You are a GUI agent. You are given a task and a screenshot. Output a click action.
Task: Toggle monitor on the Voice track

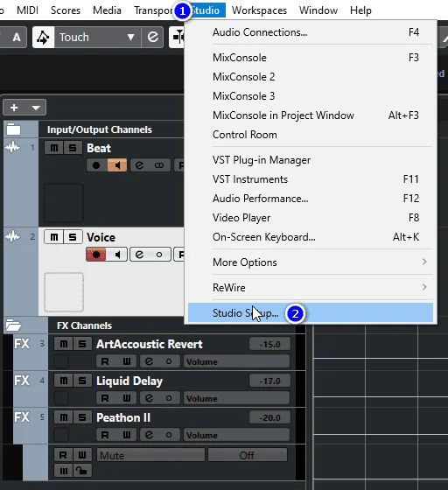[117, 255]
